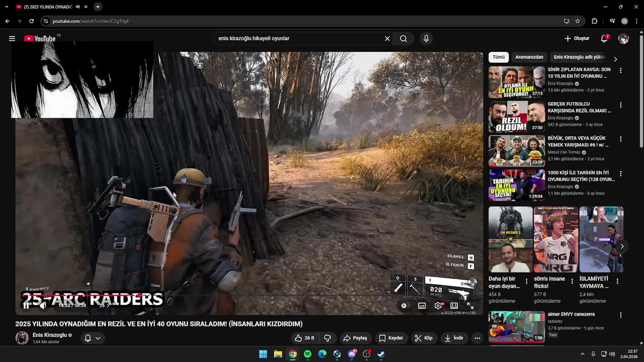Select Enis Kirazoglu adlı yükle chip
This screenshot has height=362, width=644.
[579, 57]
